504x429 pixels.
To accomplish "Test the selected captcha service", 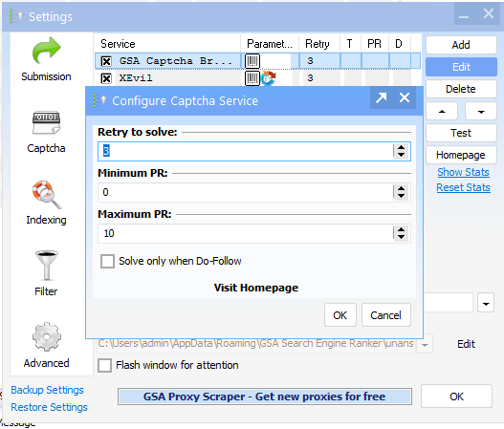I will coord(461,133).
